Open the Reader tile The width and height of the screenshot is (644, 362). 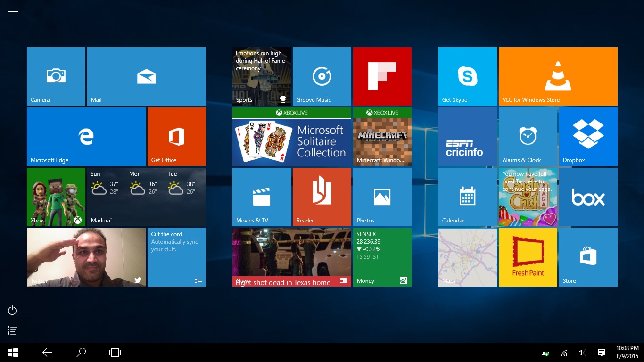pyautogui.click(x=322, y=197)
